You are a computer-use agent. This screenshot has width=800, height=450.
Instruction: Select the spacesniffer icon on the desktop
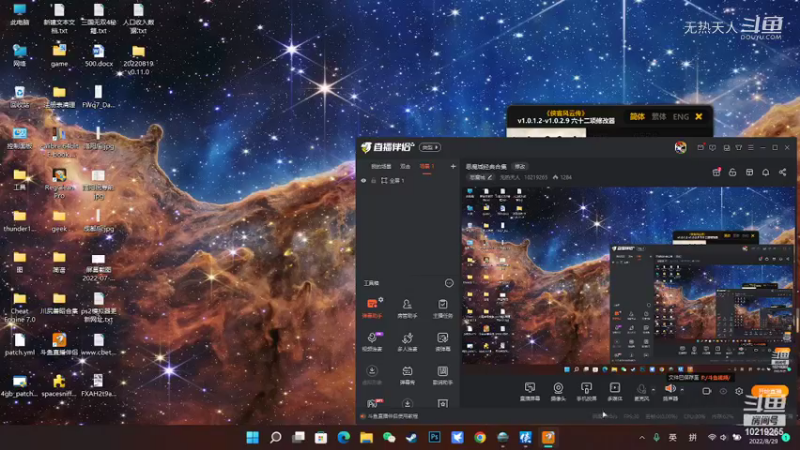[x=59, y=386]
